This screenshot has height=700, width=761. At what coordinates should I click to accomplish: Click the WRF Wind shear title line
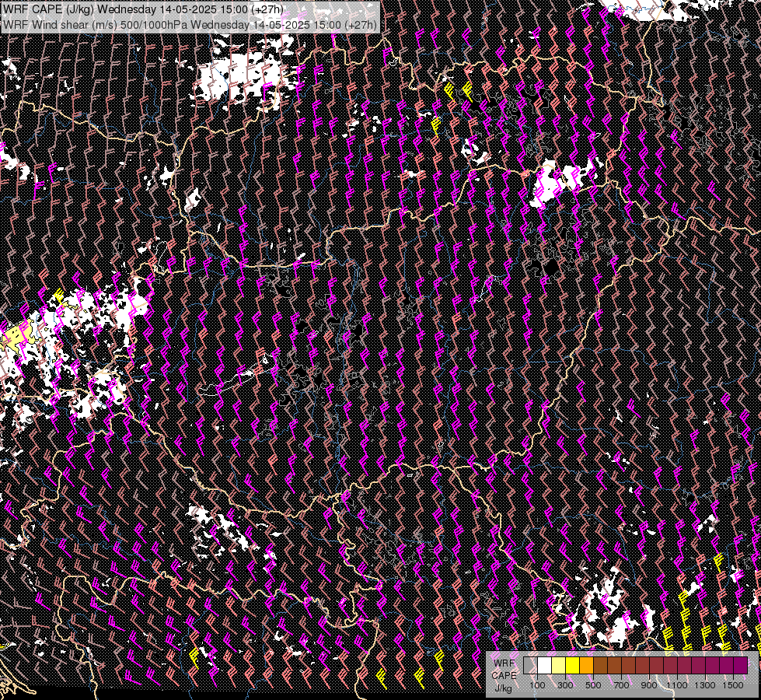(x=190, y=24)
